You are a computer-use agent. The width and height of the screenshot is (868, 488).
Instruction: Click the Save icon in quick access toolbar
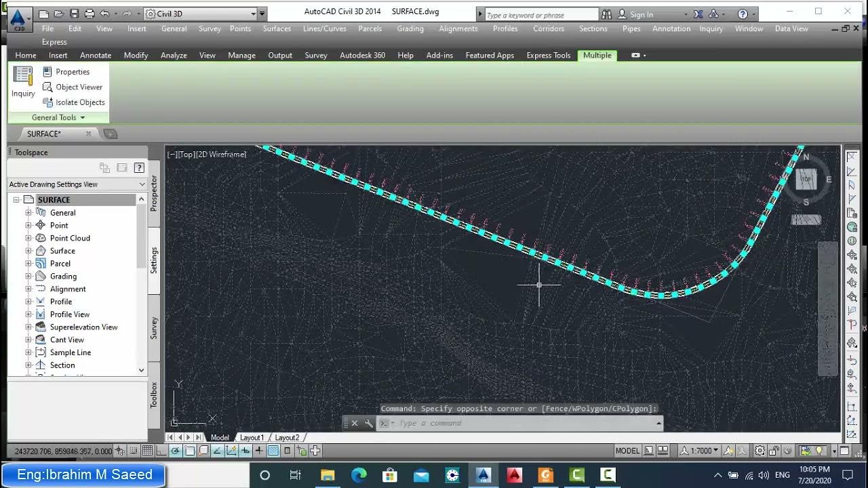coord(74,14)
